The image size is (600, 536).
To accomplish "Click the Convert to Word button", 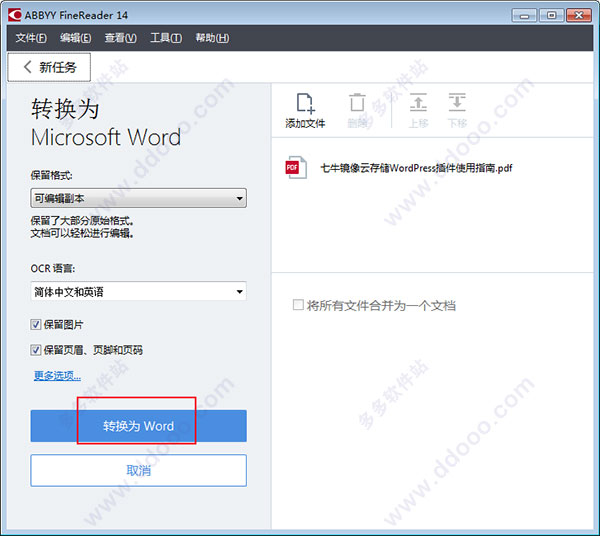I will (x=139, y=426).
